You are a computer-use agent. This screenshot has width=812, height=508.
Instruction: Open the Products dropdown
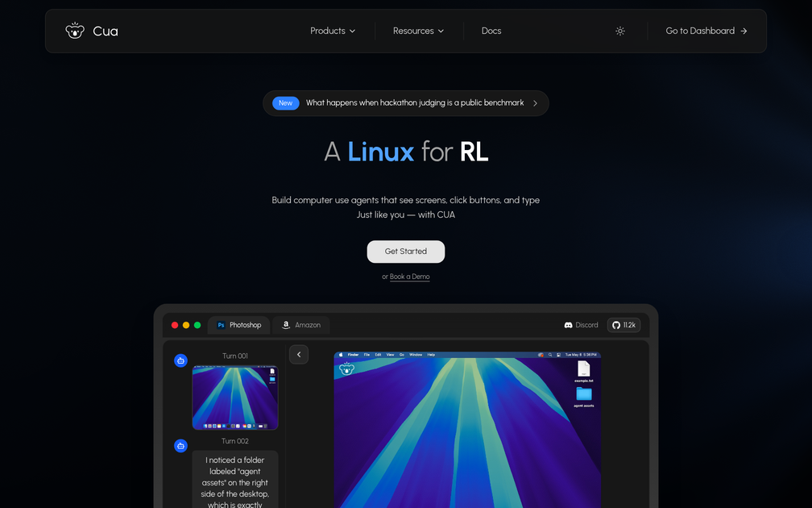pos(333,31)
